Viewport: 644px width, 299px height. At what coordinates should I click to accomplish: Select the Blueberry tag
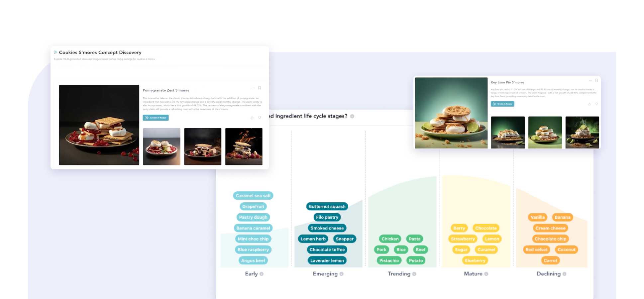click(x=475, y=260)
